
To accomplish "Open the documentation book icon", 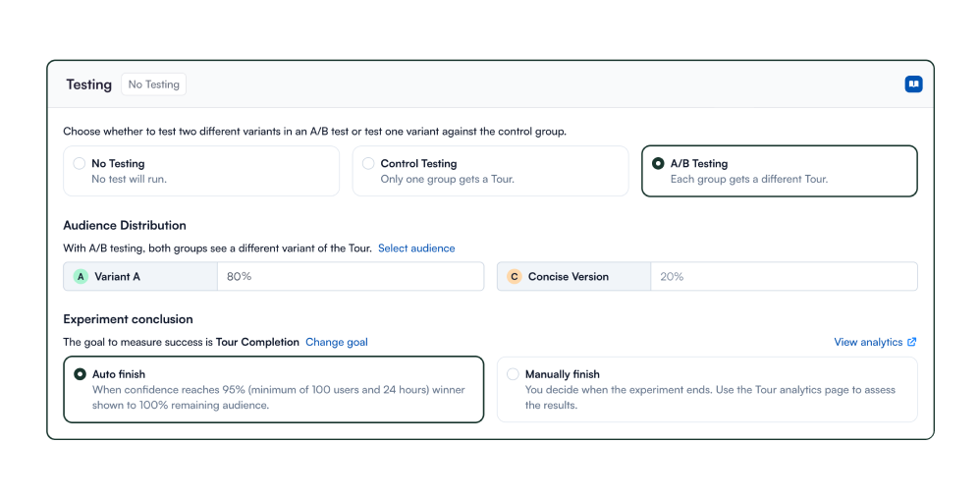I will 913,84.
